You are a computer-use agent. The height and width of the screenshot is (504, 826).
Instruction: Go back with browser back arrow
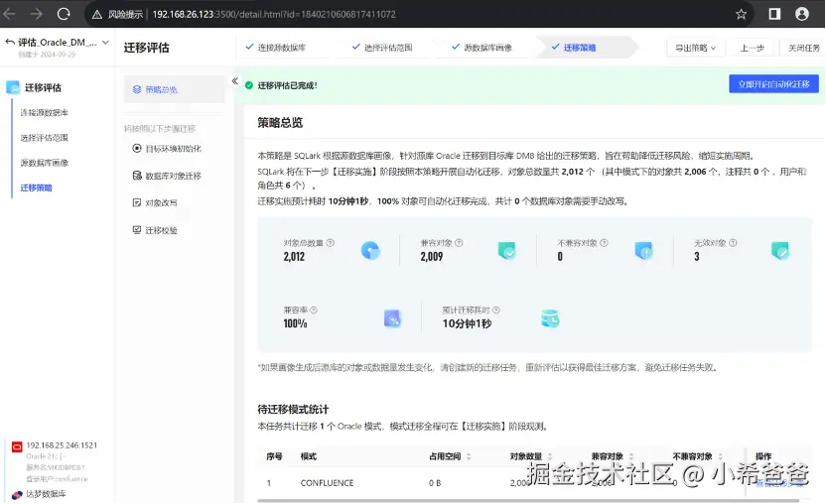coord(9,14)
